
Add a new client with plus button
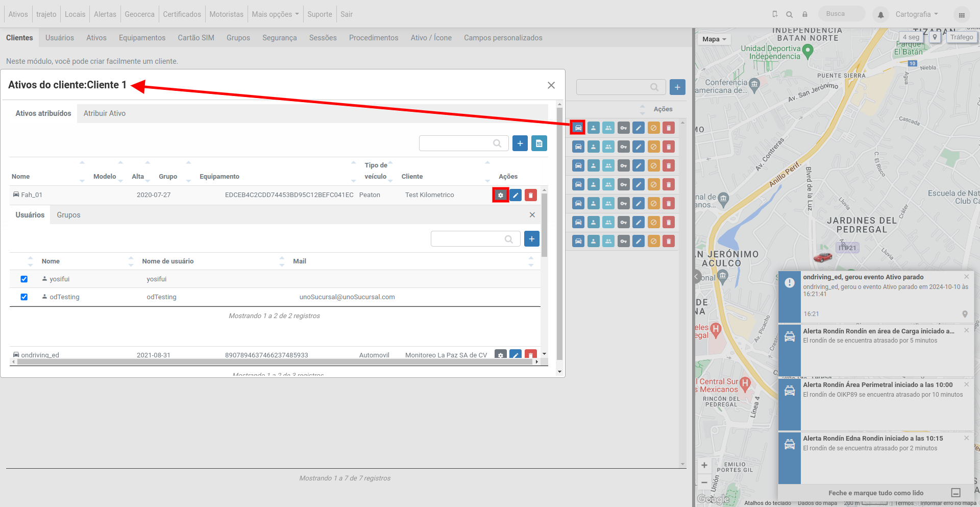pyautogui.click(x=677, y=87)
